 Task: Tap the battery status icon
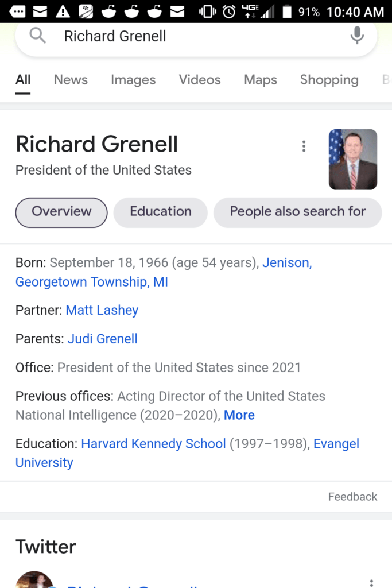click(x=288, y=11)
